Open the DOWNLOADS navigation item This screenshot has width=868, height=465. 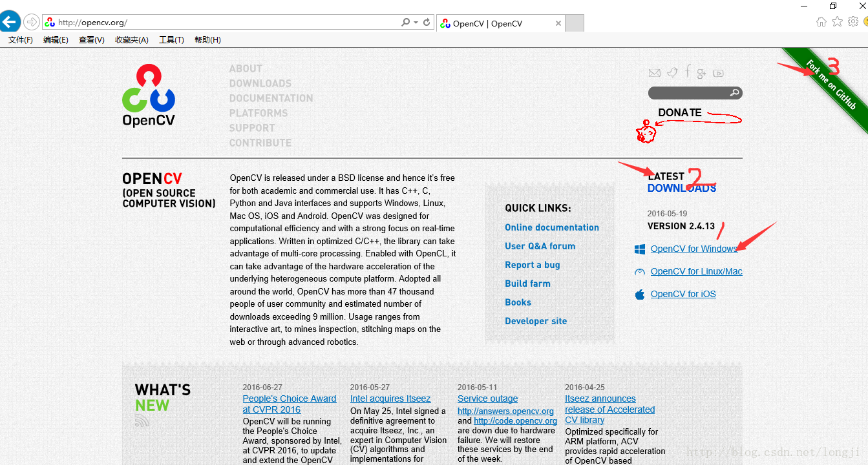click(260, 83)
